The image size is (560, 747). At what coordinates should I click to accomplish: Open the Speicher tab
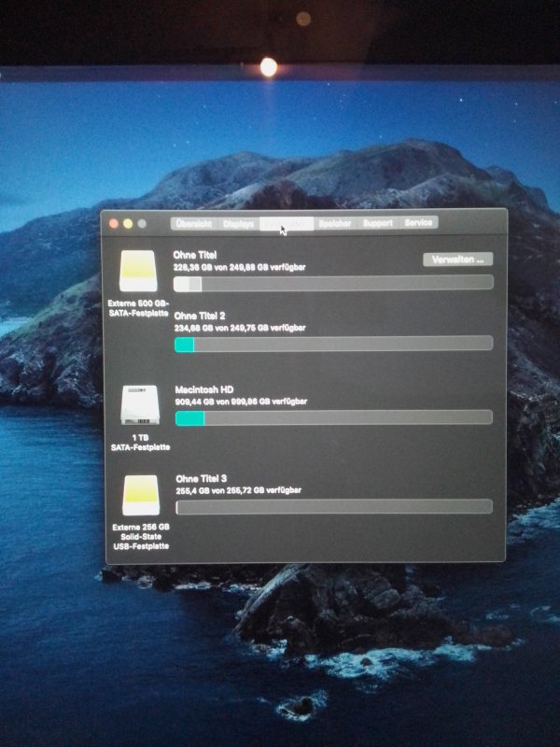click(335, 224)
